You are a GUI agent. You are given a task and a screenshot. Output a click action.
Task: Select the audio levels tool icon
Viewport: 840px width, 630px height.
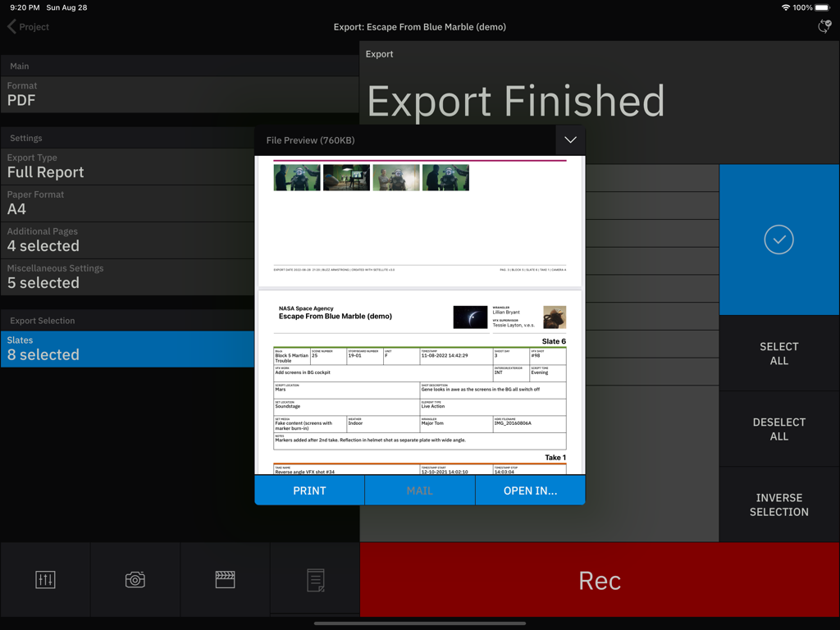click(45, 579)
